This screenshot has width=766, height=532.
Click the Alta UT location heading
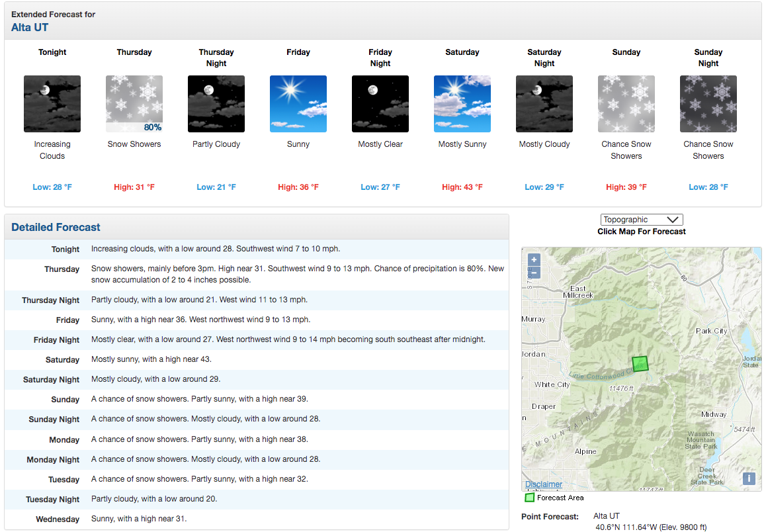[30, 27]
